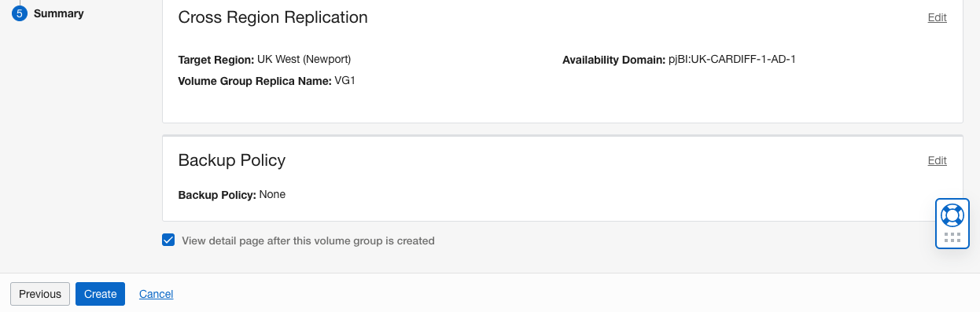
Task: Cancel the volume group creation
Action: [x=156, y=294]
